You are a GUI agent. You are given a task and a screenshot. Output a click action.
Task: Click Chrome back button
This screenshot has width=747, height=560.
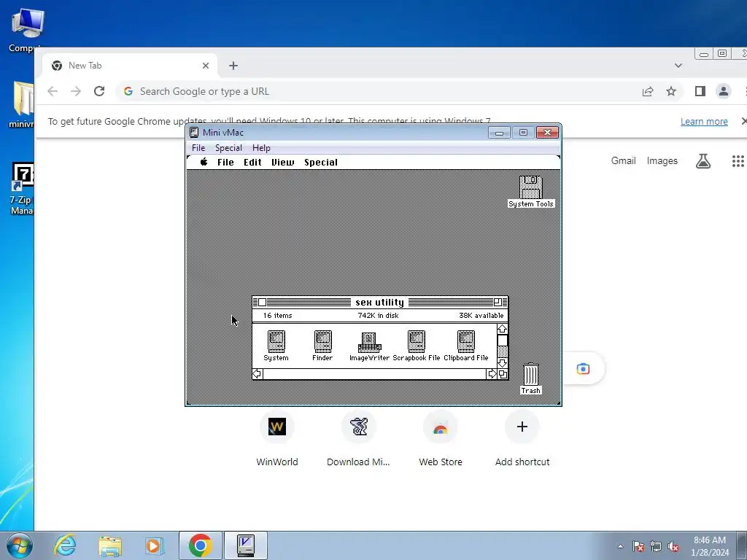(53, 91)
